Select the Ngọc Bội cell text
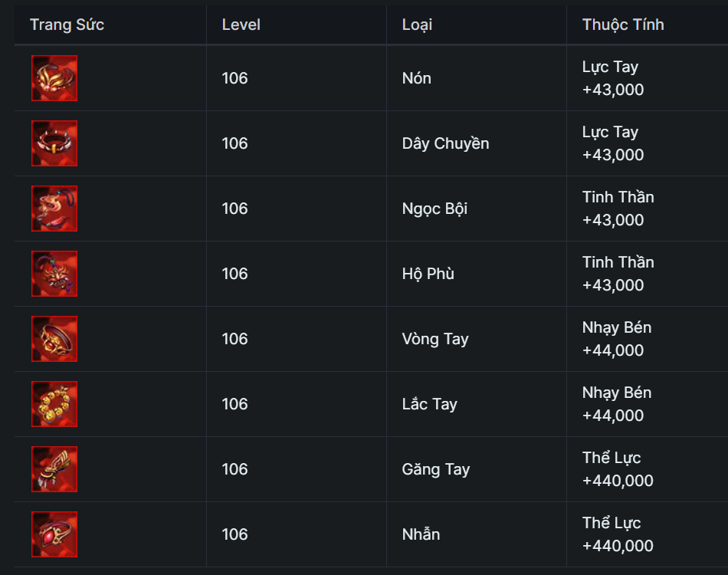728x575 pixels. click(435, 209)
